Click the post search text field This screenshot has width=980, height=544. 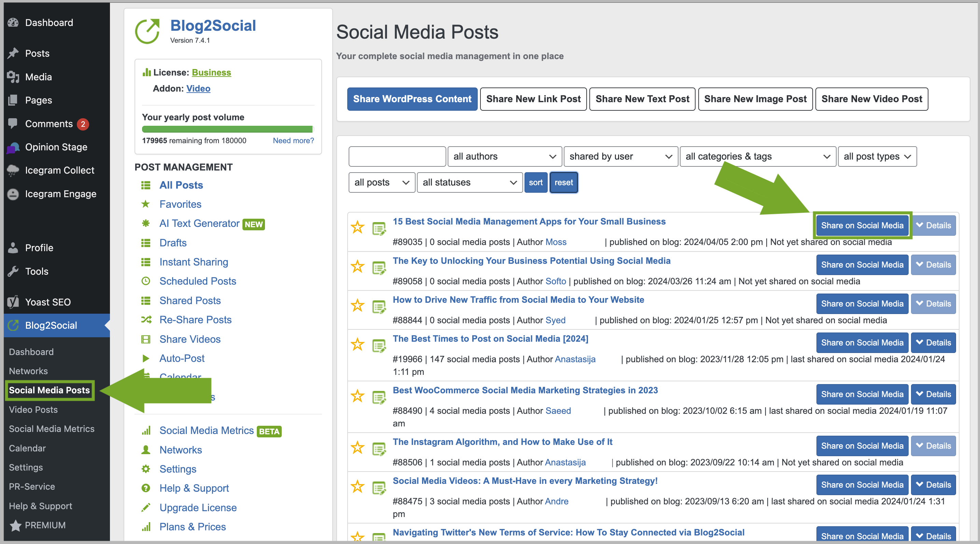click(397, 157)
